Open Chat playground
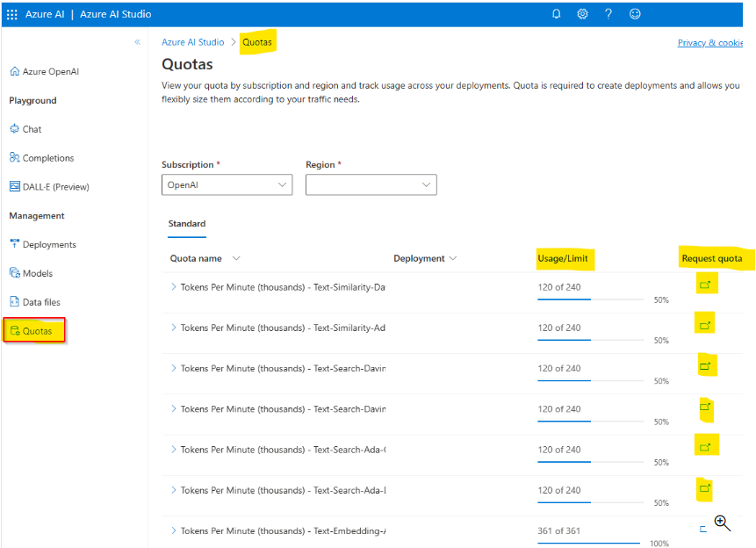 pyautogui.click(x=25, y=129)
